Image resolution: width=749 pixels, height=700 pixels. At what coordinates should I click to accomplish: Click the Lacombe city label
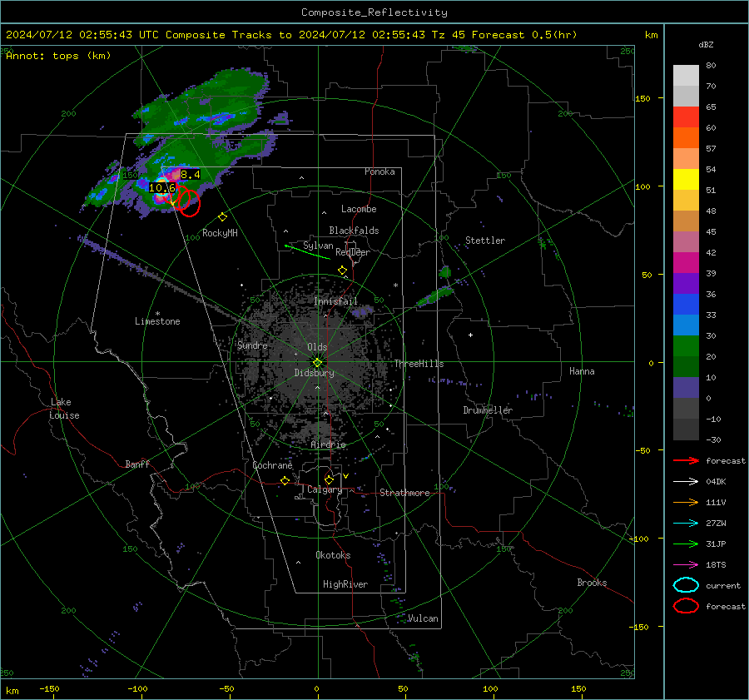pyautogui.click(x=359, y=209)
